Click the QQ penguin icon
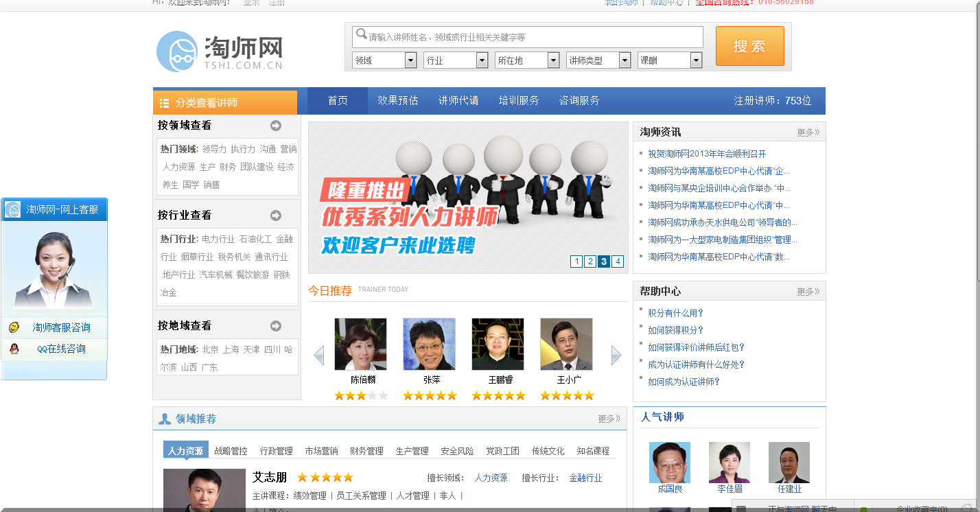Viewport: 980px width, 512px height. coord(14,349)
